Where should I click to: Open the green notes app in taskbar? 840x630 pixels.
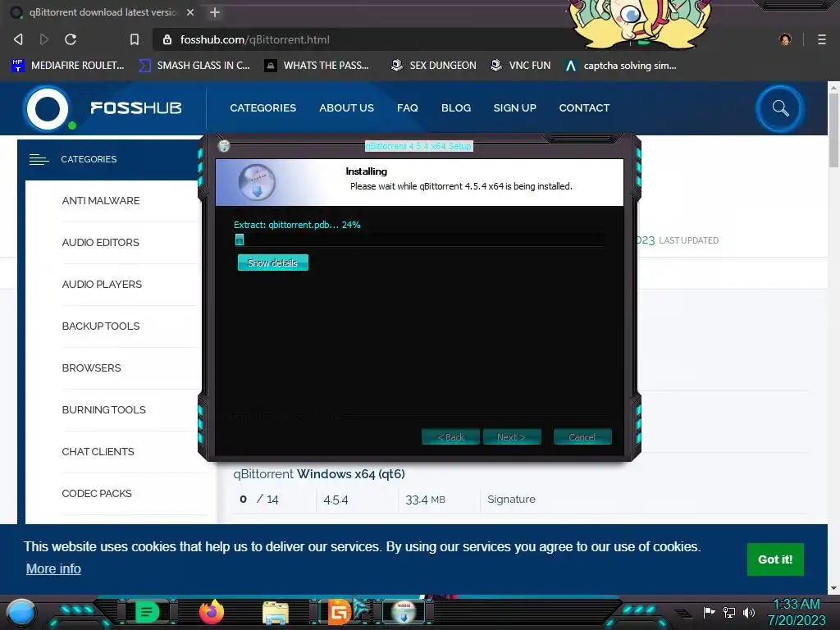tap(147, 612)
